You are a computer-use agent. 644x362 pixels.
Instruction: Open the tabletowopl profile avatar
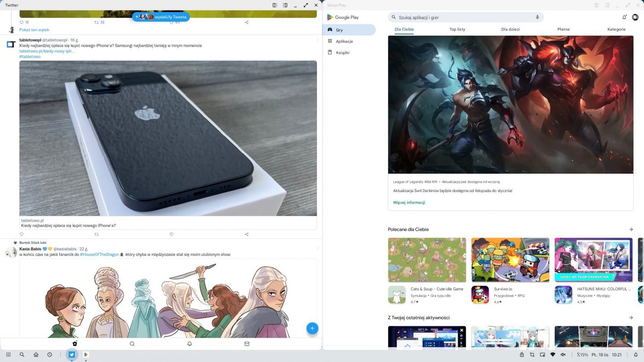tap(11, 45)
